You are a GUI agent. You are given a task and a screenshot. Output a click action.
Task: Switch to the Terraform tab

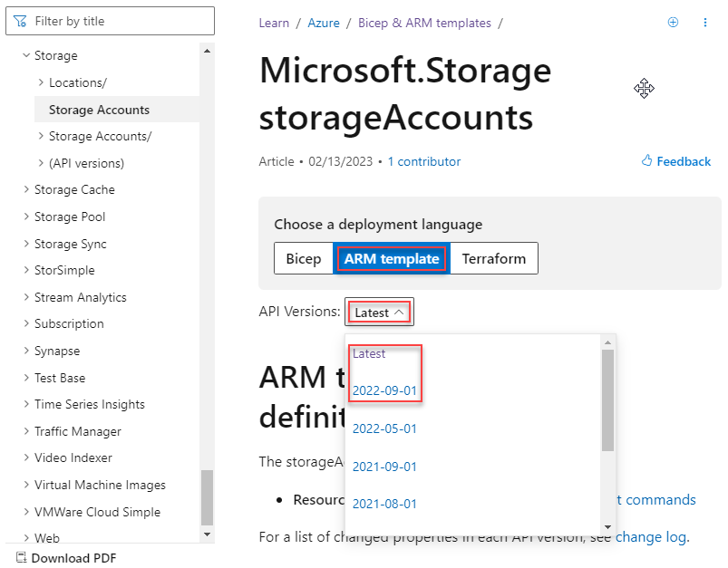(493, 258)
